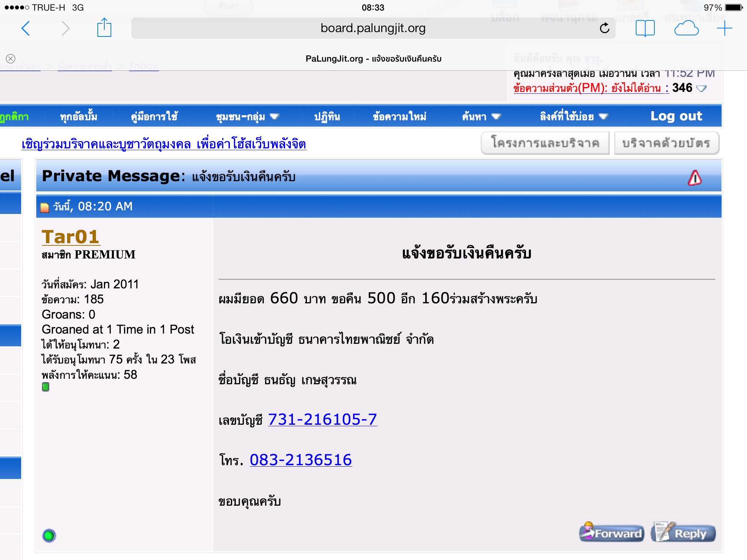This screenshot has width=747, height=560.
Task: Expand the private message count arrow
Action: [701, 88]
